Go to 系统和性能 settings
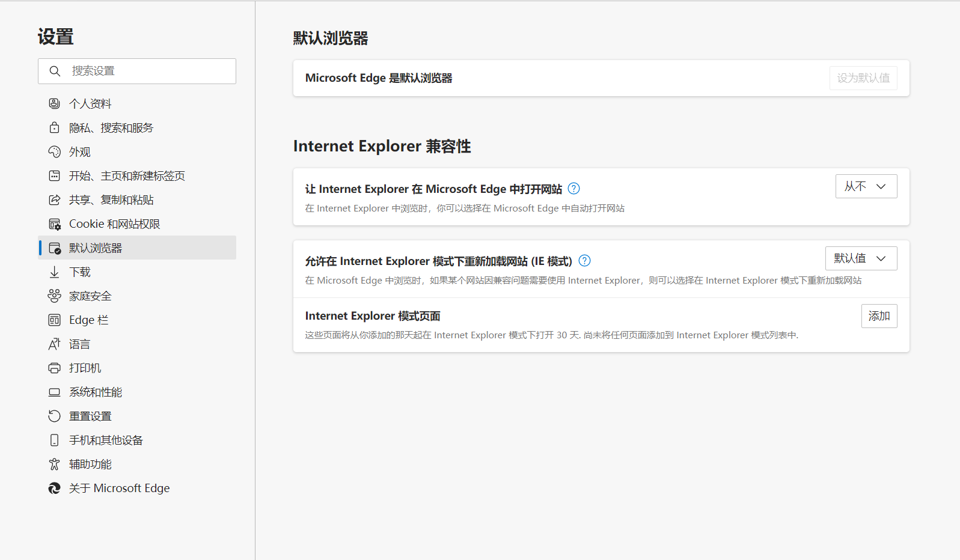Screen dimensions: 960x560 [137, 392]
